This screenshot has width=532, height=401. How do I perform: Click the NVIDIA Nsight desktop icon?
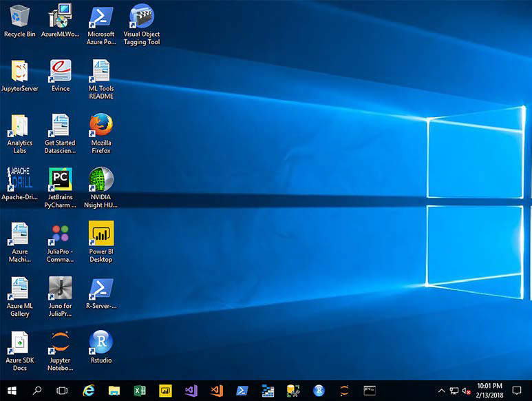point(101,180)
